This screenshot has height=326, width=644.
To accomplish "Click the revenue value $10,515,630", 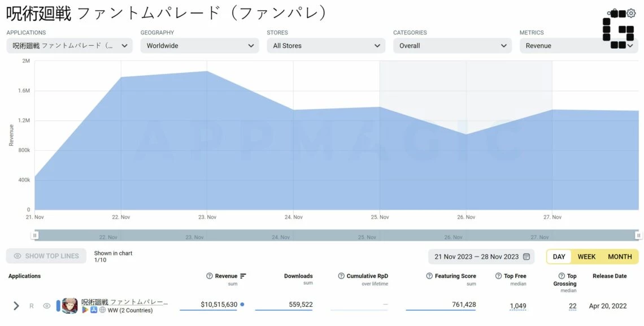I will click(x=219, y=305).
